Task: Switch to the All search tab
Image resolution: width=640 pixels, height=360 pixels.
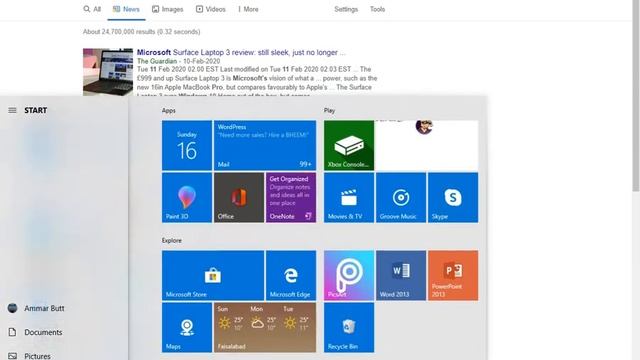Action: click(92, 9)
